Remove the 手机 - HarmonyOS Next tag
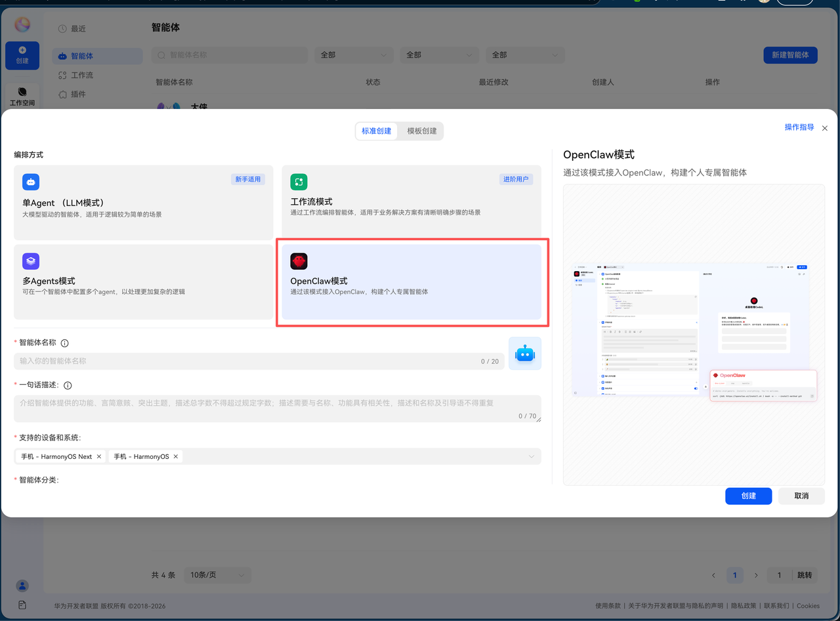Screen dimensions: 840x621 [99, 456]
